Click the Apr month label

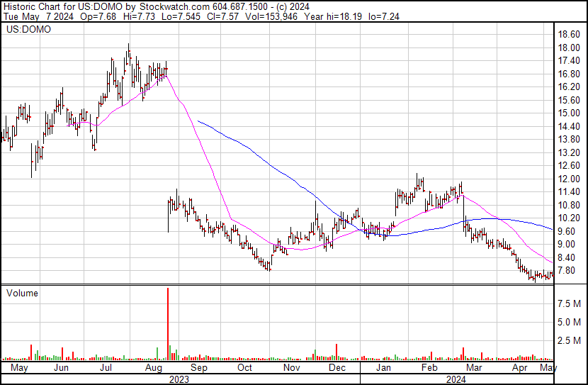pyautogui.click(x=520, y=367)
